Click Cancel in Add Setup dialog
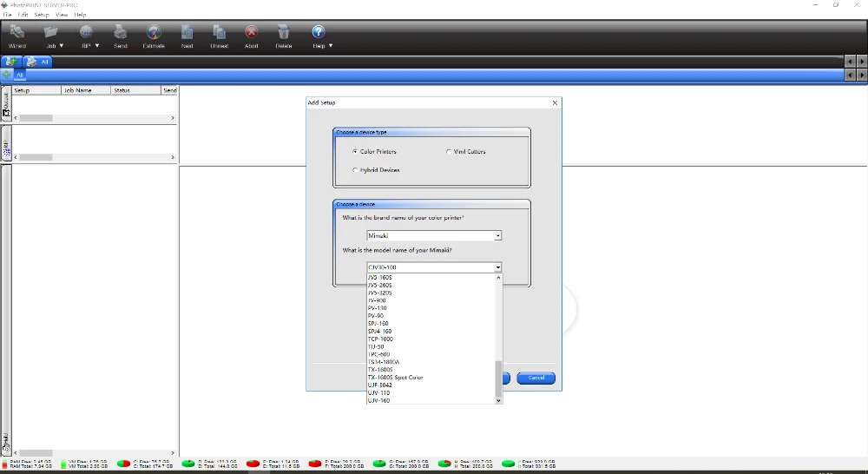 point(536,378)
